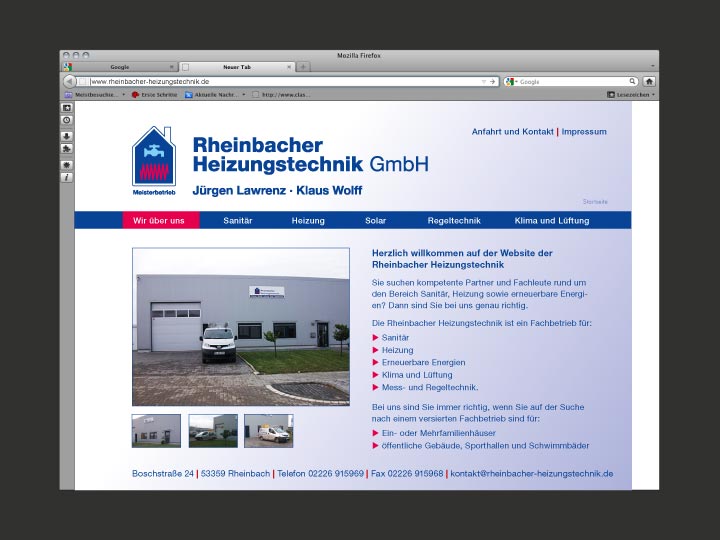The height and width of the screenshot is (540, 720).
Task: Click the Erneuerbare Energien bullet text
Action: (x=423, y=362)
